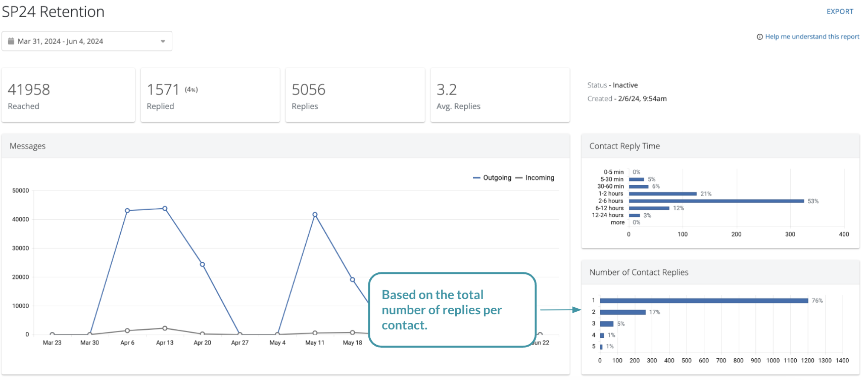Select the 3.2 Avg. Replies card

pyautogui.click(x=500, y=96)
